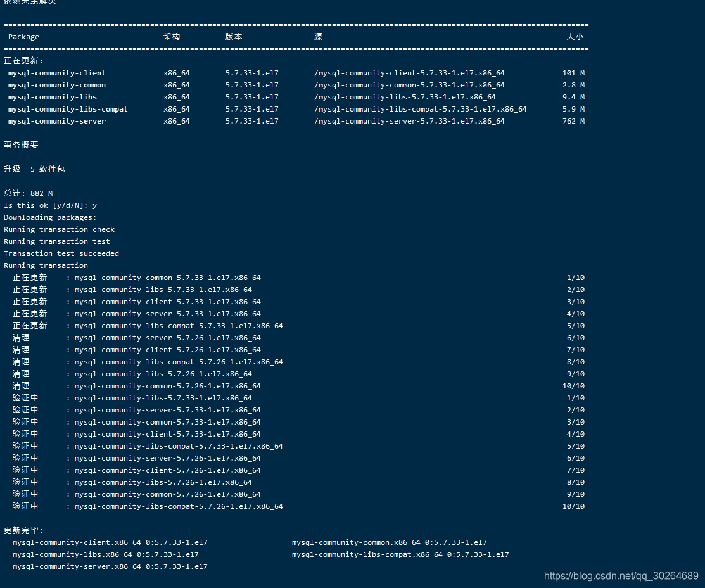This screenshot has height=588, width=705.
Task: Select the "Is this ok [y/d/N]: y" prompt
Action: 51,205
